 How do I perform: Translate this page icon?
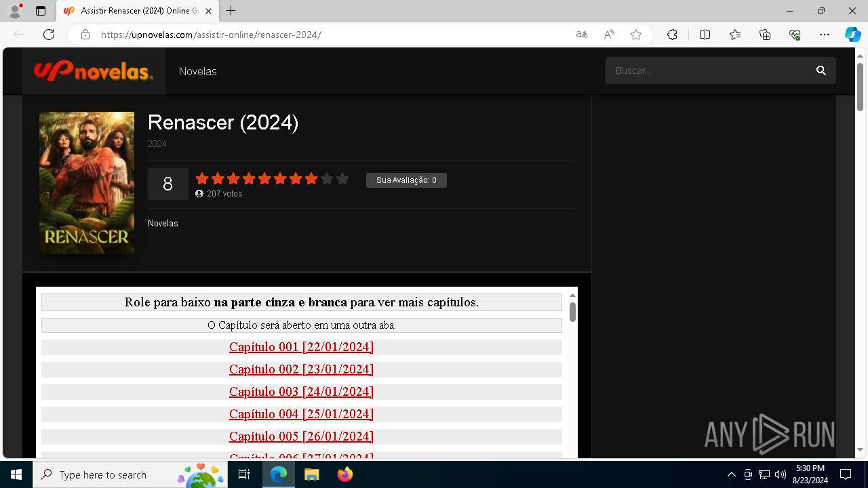tap(581, 35)
